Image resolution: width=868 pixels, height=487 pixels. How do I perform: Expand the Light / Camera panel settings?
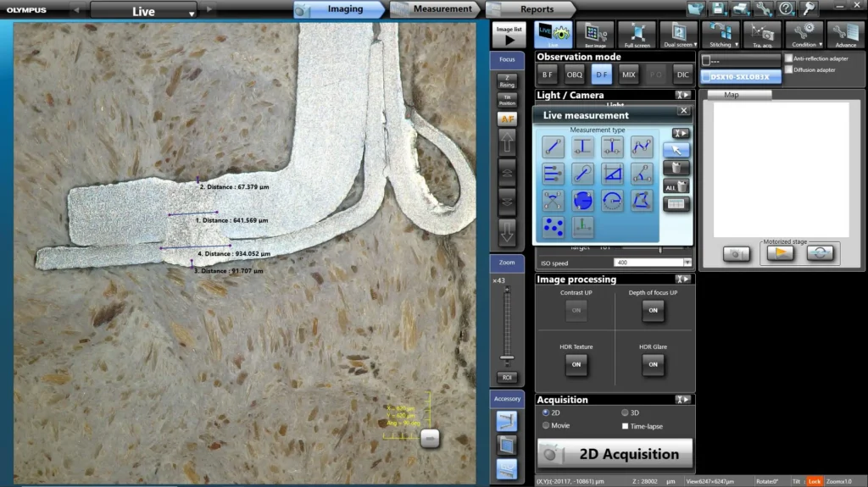click(682, 95)
